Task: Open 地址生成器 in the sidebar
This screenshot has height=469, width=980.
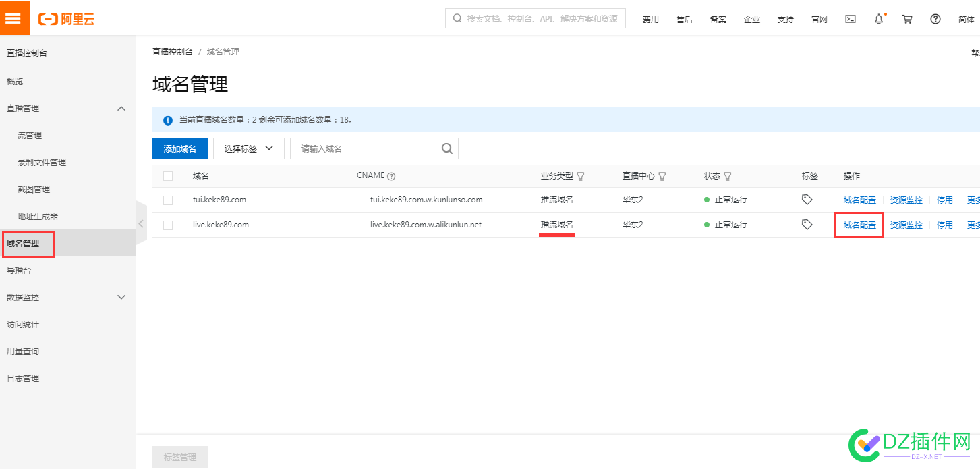Action: coord(38,216)
